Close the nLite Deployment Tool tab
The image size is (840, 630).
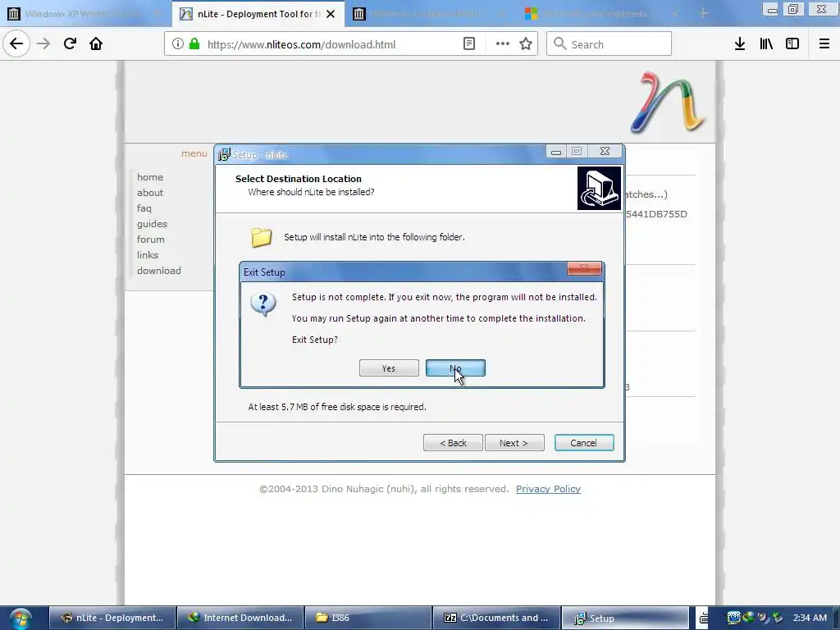[x=331, y=14]
